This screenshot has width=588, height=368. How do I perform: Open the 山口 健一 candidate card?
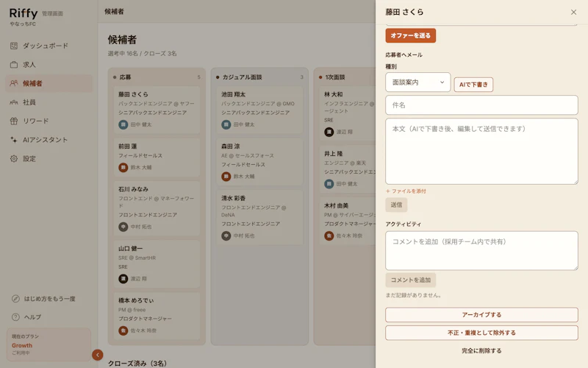coord(157,264)
